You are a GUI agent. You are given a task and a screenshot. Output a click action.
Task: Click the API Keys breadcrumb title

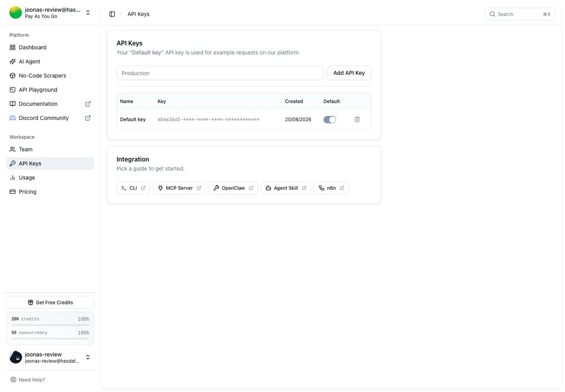(138, 14)
